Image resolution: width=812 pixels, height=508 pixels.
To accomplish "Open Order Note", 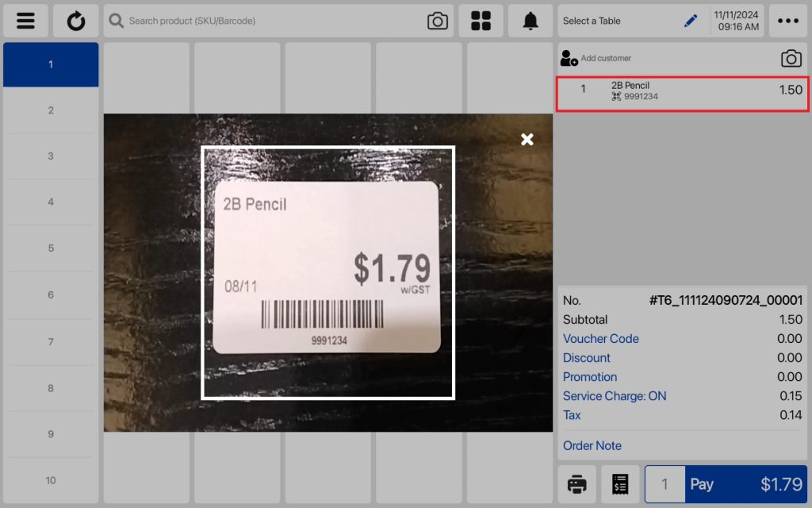I will pyautogui.click(x=592, y=446).
